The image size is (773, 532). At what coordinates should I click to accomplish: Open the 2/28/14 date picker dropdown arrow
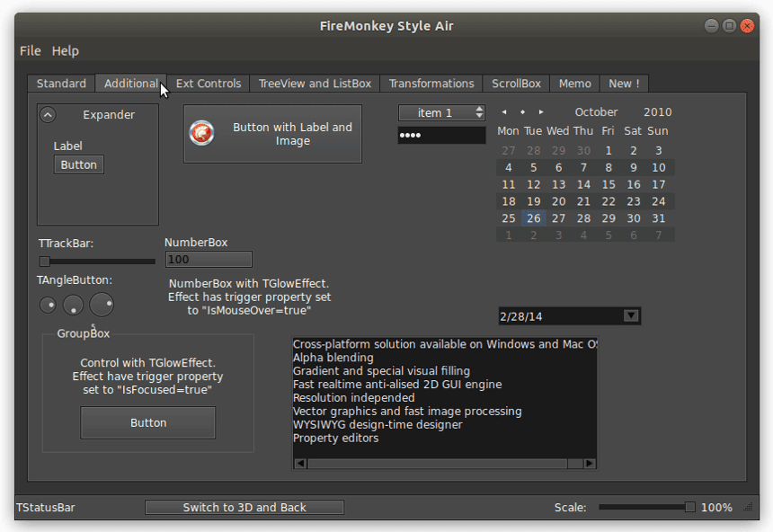point(631,315)
